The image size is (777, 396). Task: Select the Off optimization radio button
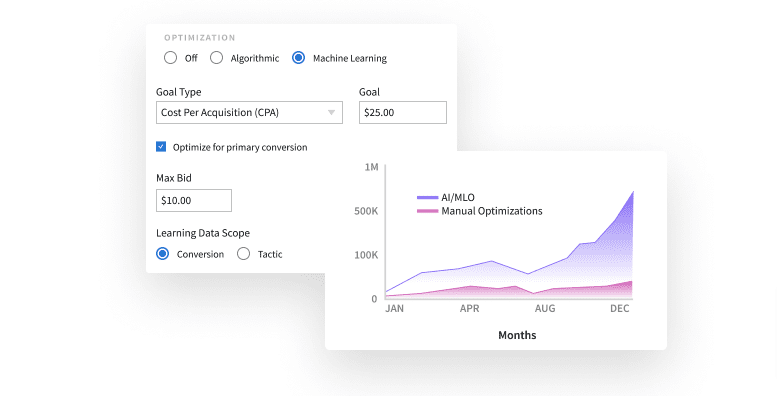[x=170, y=58]
